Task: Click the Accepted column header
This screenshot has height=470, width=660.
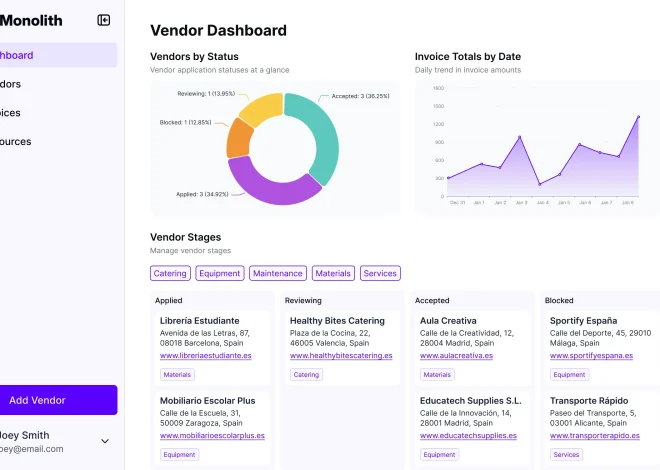Action: [432, 300]
